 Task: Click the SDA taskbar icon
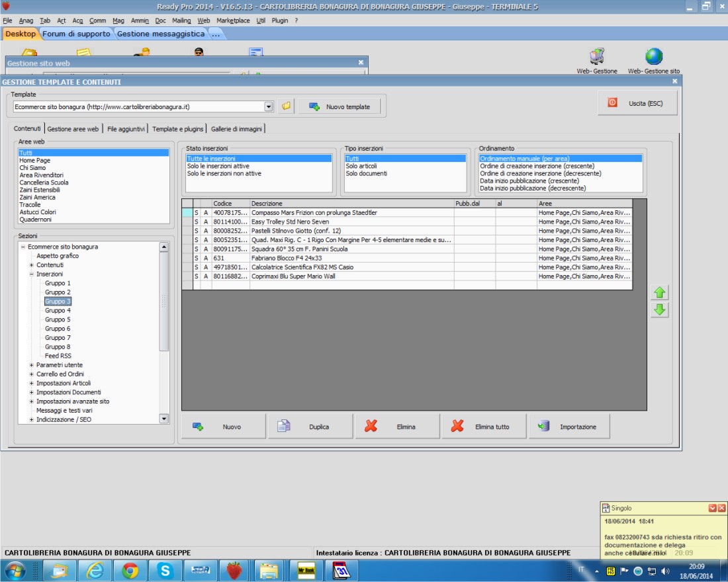(200, 570)
